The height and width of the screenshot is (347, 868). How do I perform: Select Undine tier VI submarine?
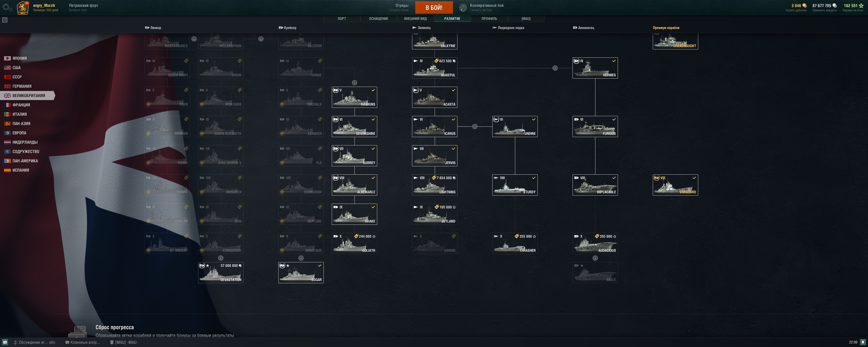[x=515, y=127]
